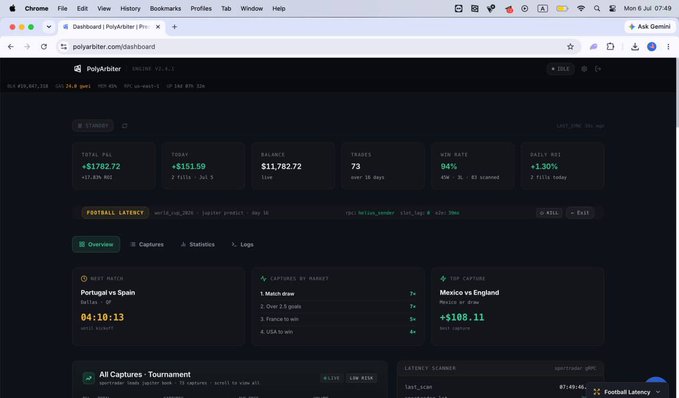Open the Chrome extensions puzzle icon
This screenshot has height=398, width=679.
coord(610,46)
